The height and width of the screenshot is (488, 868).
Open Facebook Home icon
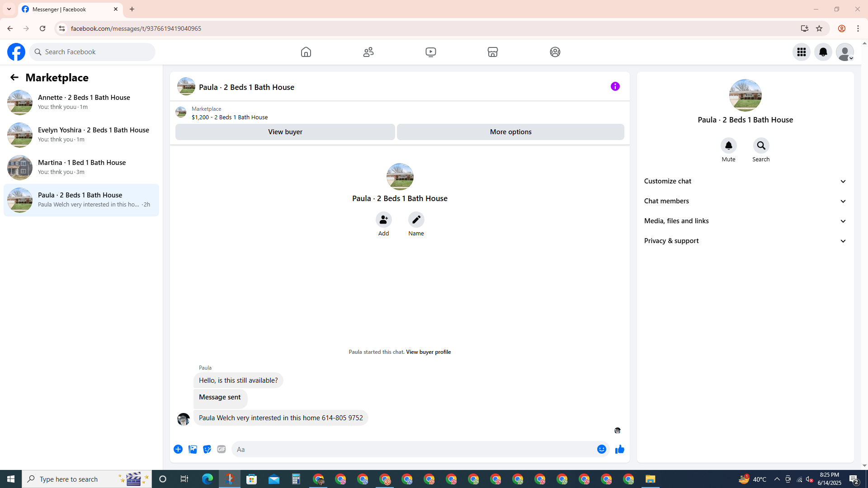306,52
